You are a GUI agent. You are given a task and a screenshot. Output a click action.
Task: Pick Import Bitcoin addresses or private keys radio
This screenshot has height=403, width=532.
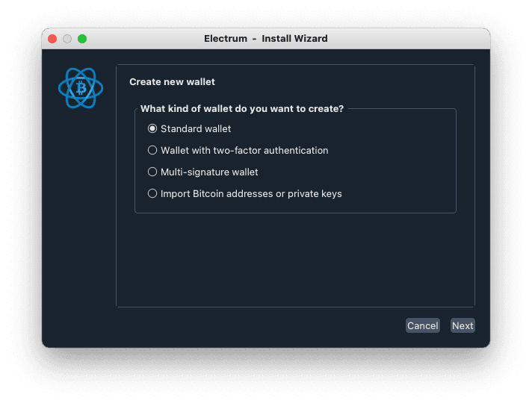tap(152, 193)
